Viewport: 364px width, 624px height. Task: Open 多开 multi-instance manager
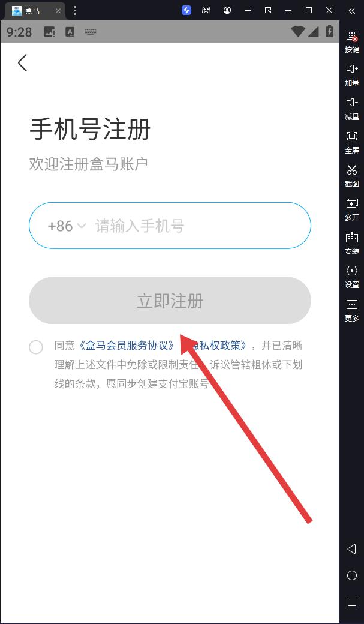[x=351, y=210]
